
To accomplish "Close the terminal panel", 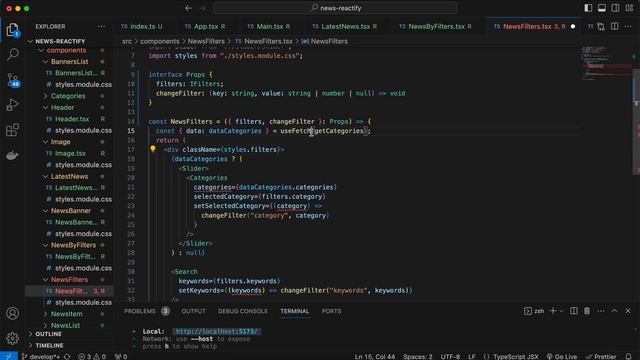I will tap(628, 311).
